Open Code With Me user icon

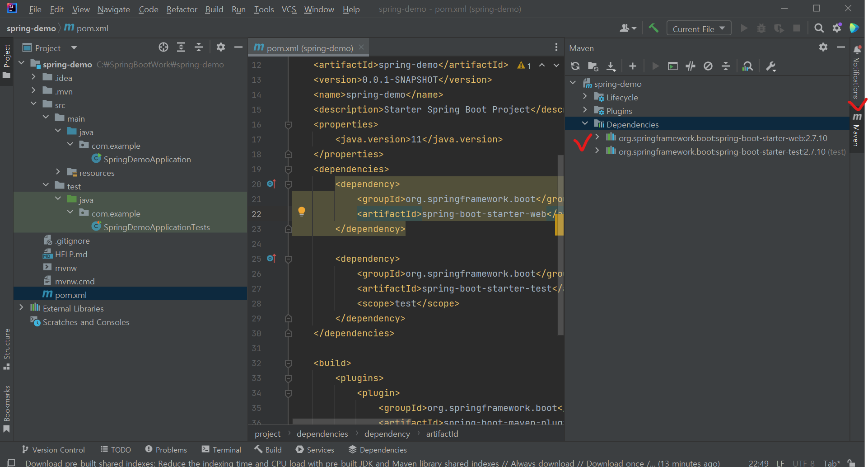pyautogui.click(x=628, y=28)
